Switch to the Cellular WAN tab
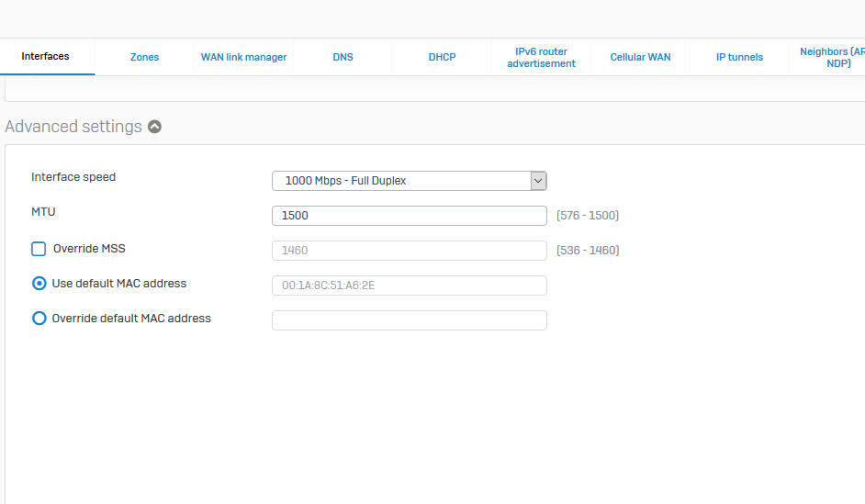865x504 pixels. [640, 57]
